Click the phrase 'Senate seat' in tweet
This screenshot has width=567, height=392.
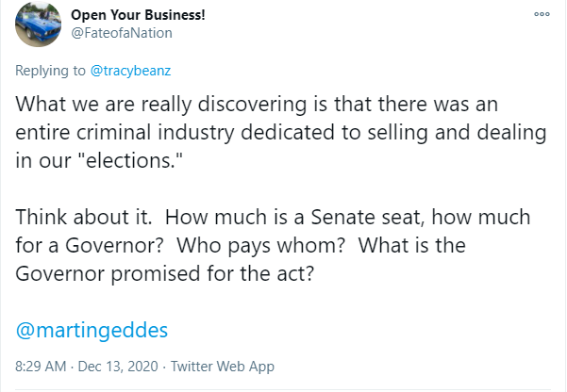tap(367, 217)
